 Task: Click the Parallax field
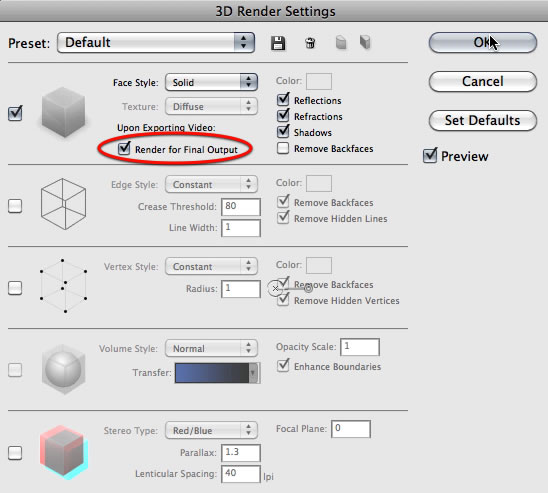coord(241,453)
